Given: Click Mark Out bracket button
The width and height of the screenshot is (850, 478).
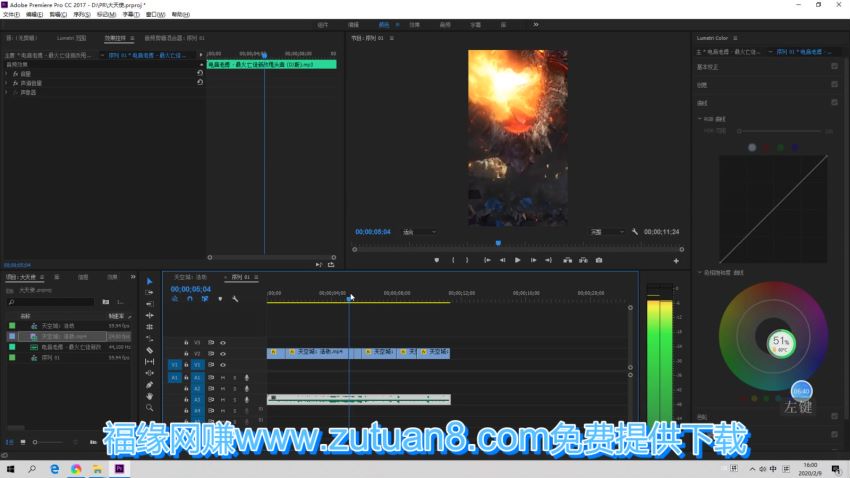Looking at the screenshot, I should (x=467, y=260).
